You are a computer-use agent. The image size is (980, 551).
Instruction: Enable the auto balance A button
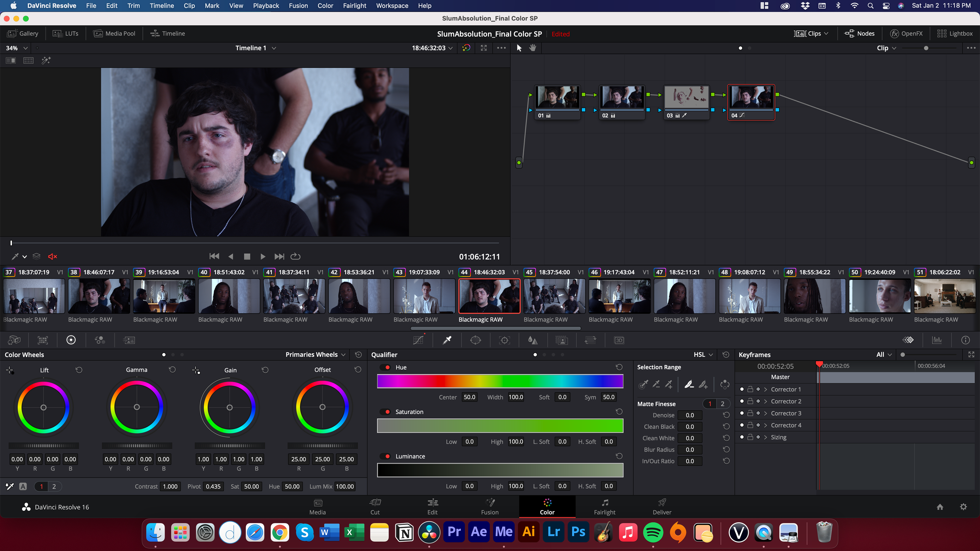coord(23,486)
